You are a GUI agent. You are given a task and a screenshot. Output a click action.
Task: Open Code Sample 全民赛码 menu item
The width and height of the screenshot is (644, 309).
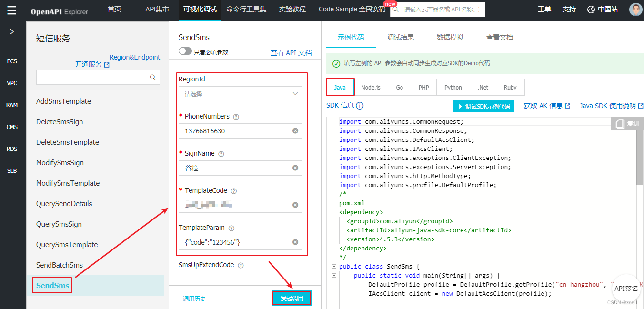click(x=352, y=9)
